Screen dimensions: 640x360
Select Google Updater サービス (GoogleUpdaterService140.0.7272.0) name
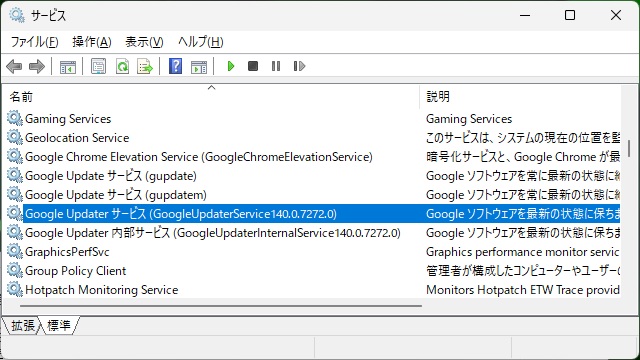tap(181, 214)
